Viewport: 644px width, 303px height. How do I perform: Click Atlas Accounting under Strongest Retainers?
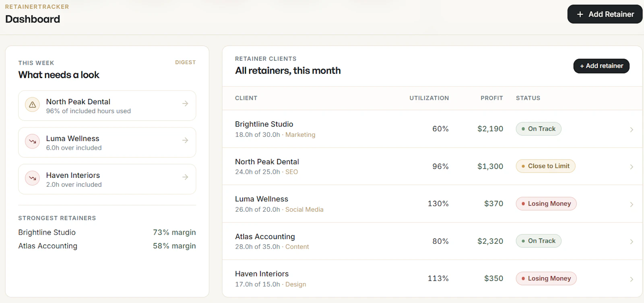pos(47,246)
